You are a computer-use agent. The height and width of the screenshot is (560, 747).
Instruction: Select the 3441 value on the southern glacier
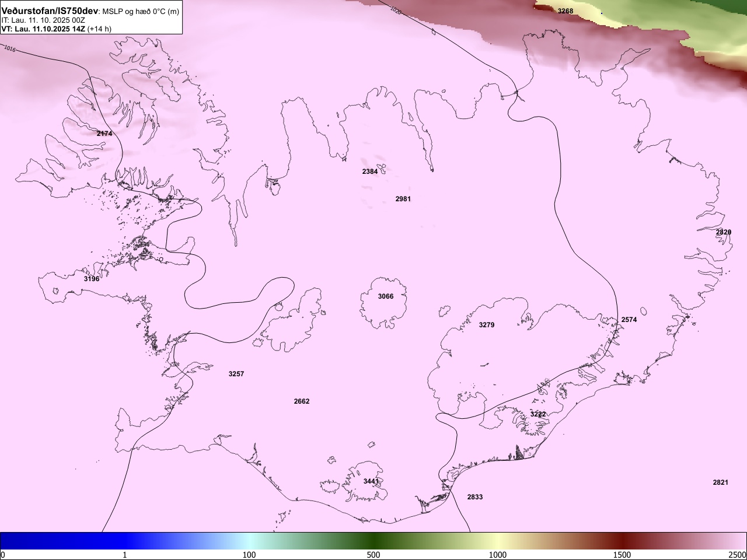[x=371, y=481]
